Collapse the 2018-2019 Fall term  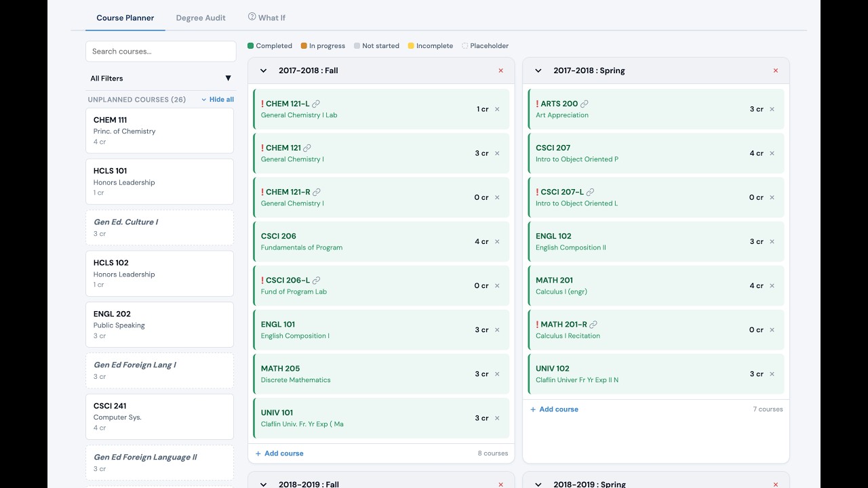[264, 484]
